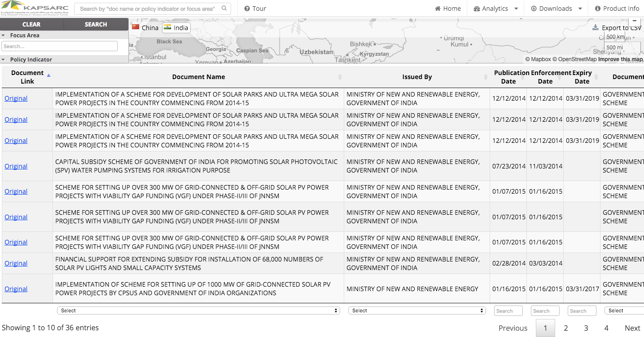
Task: Open Product Info
Action: [617, 9]
